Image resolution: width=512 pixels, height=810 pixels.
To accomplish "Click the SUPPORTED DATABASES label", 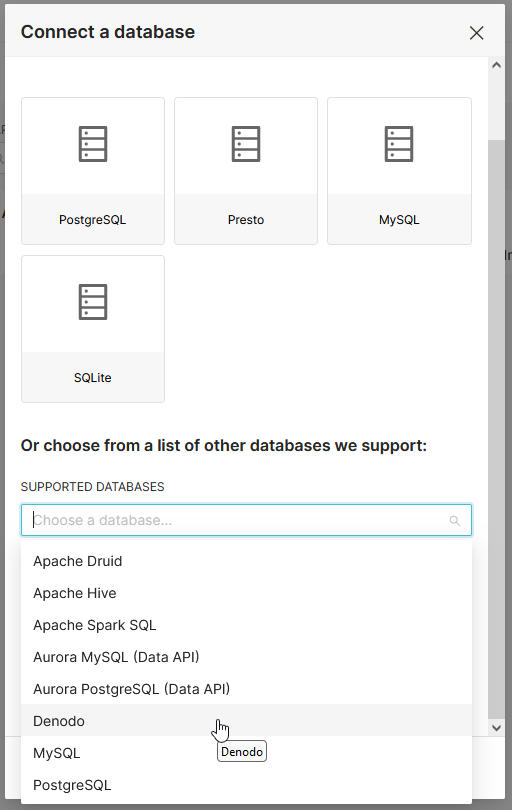I will point(92,487).
